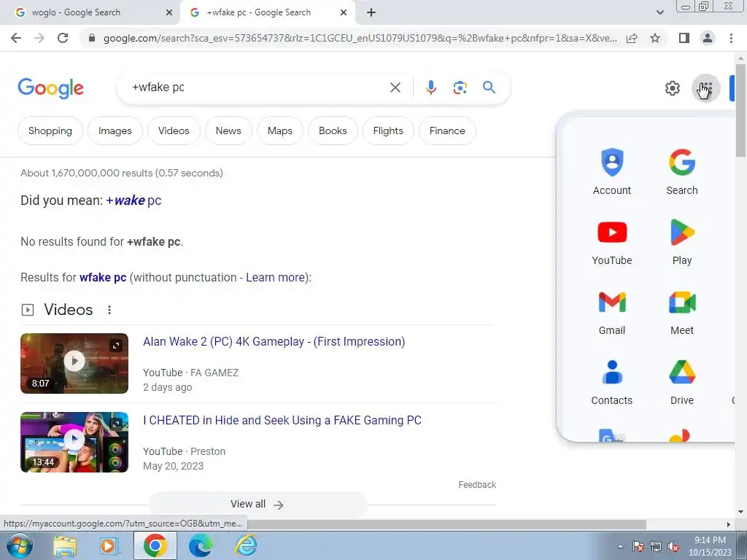
Task: Submit search with the magnifier icon
Action: pyautogui.click(x=489, y=87)
